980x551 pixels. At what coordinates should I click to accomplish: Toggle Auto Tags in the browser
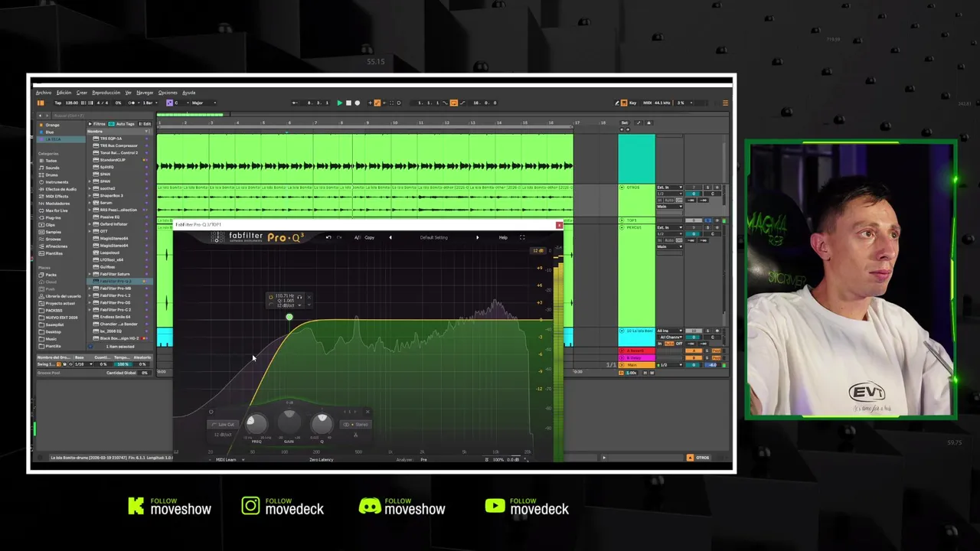pos(121,124)
